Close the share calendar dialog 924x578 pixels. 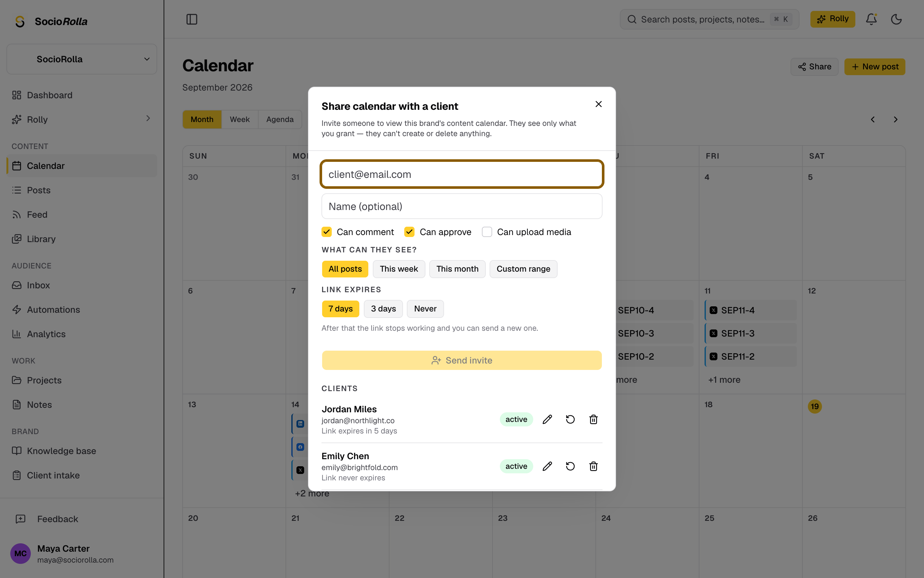pyautogui.click(x=598, y=104)
